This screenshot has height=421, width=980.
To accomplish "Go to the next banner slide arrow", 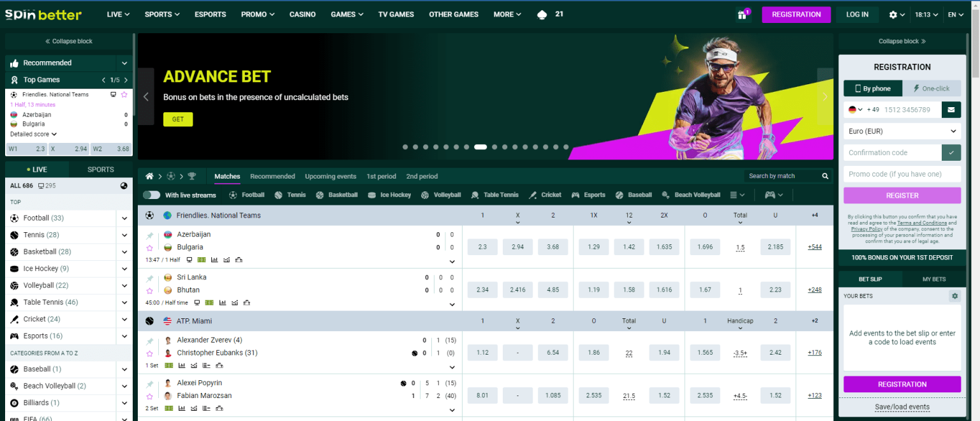I will pos(825,97).
